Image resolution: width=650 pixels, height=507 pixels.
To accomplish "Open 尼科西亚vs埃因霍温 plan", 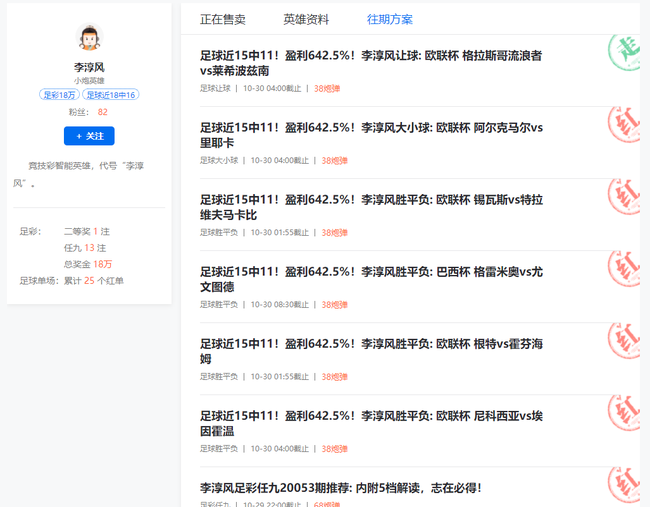I will point(371,423).
